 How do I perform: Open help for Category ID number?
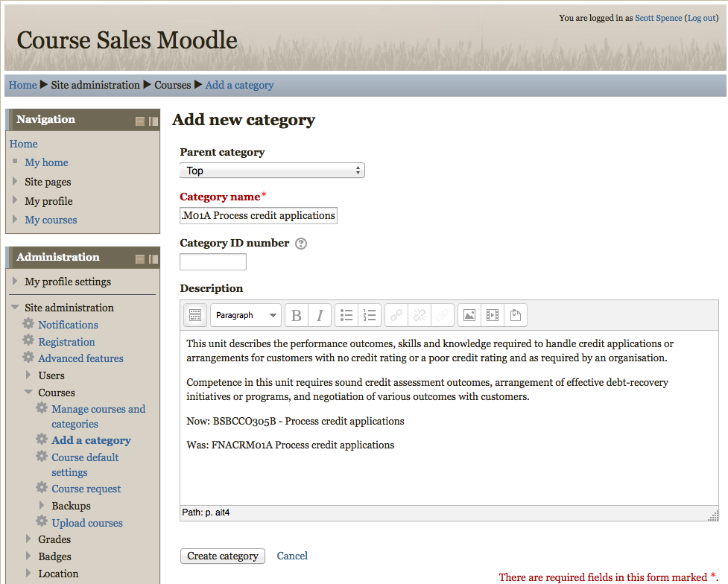pos(301,244)
